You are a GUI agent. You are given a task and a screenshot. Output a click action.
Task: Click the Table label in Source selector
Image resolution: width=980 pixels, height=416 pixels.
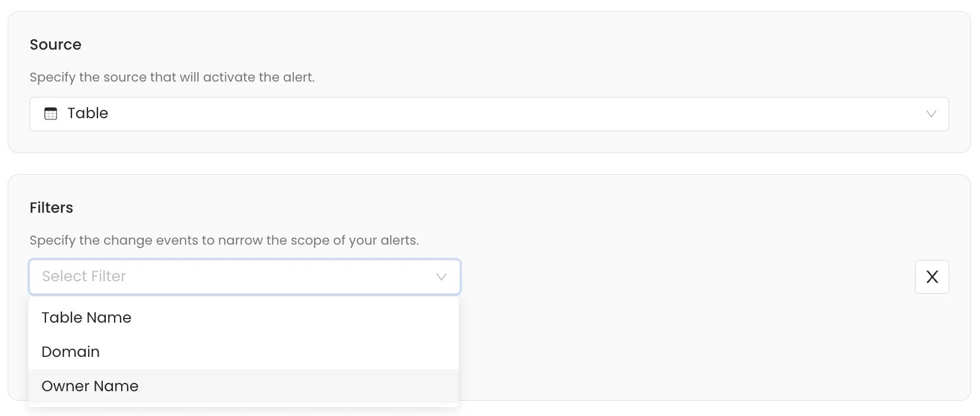(x=87, y=113)
